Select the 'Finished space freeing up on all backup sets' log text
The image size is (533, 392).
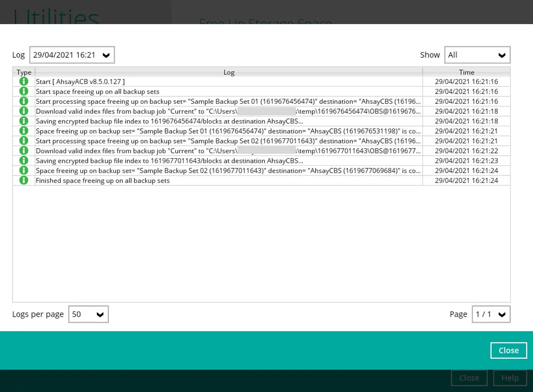pyautogui.click(x=103, y=180)
